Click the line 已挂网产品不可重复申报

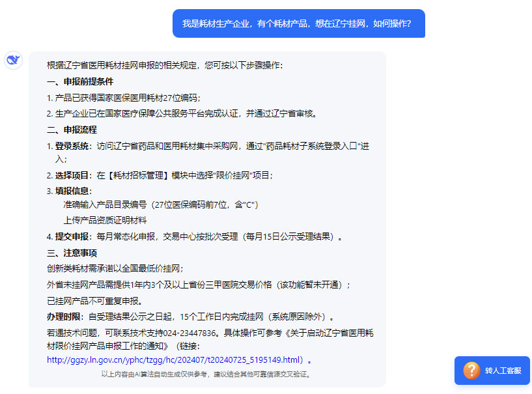[x=94, y=301]
